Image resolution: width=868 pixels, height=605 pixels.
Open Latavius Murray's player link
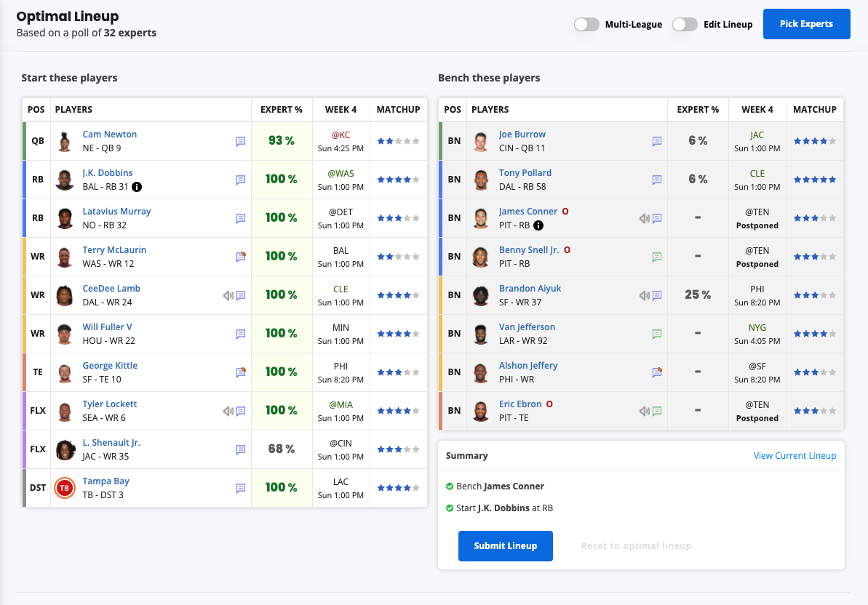(117, 212)
